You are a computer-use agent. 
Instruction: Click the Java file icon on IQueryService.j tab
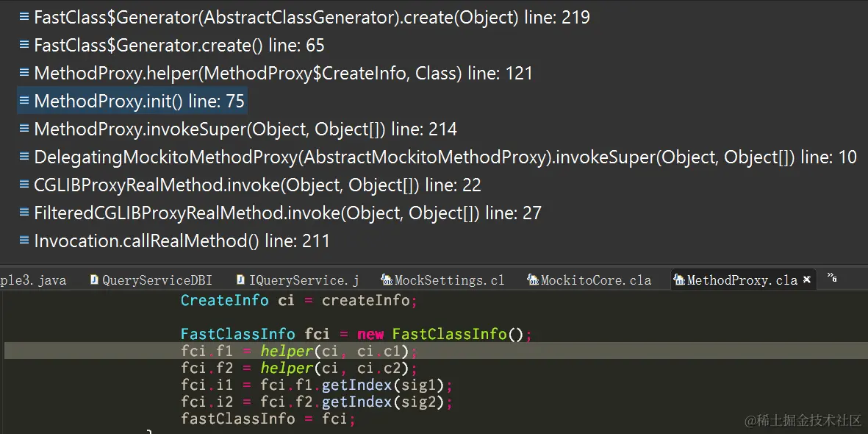coord(241,280)
